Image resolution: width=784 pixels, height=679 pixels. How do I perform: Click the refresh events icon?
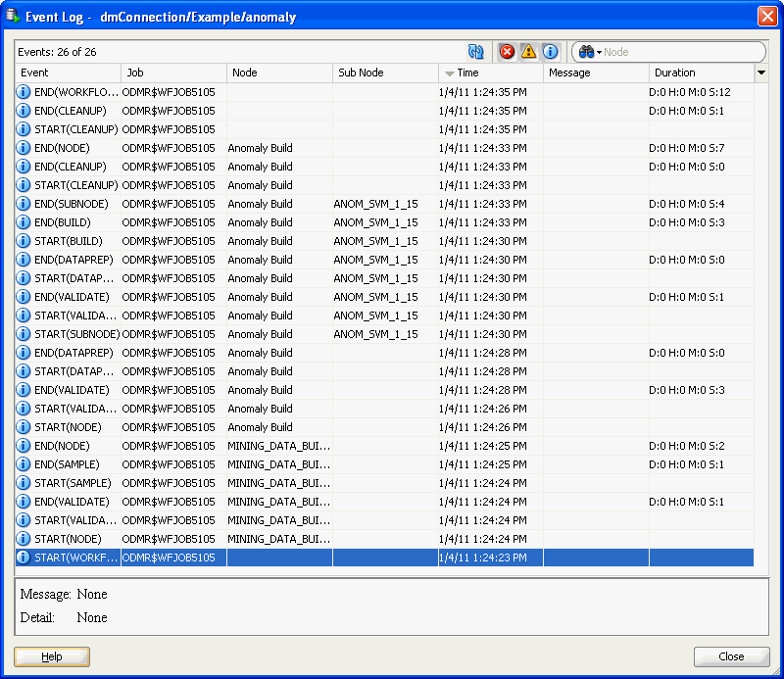(475, 52)
